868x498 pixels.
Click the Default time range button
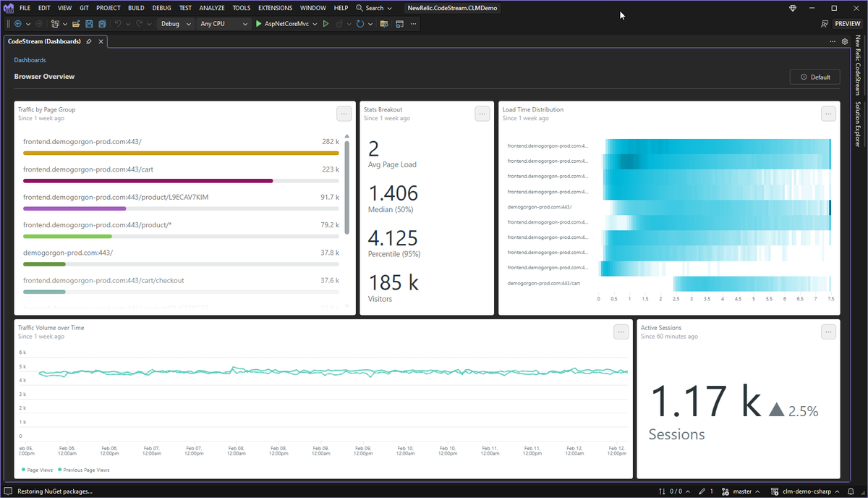(814, 77)
